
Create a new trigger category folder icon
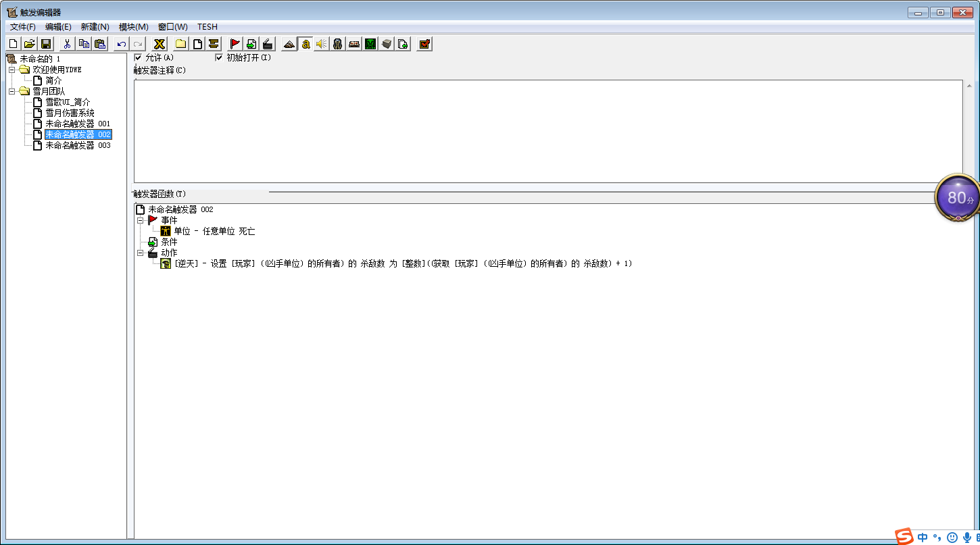click(181, 44)
